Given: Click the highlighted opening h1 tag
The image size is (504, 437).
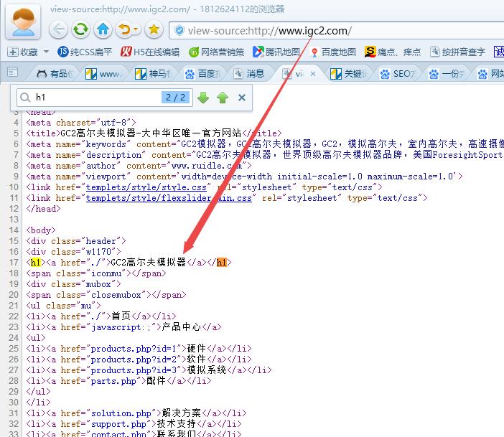Looking at the screenshot, I should (x=35, y=263).
